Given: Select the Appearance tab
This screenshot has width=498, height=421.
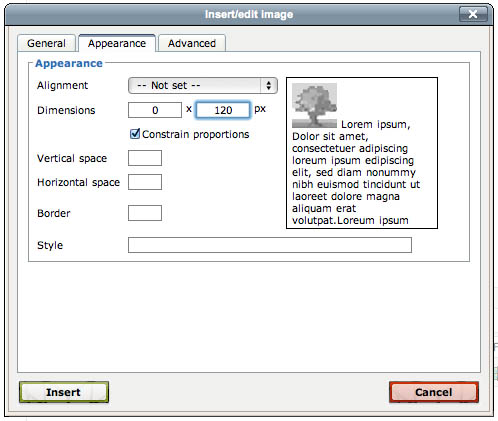Looking at the screenshot, I should (x=117, y=43).
